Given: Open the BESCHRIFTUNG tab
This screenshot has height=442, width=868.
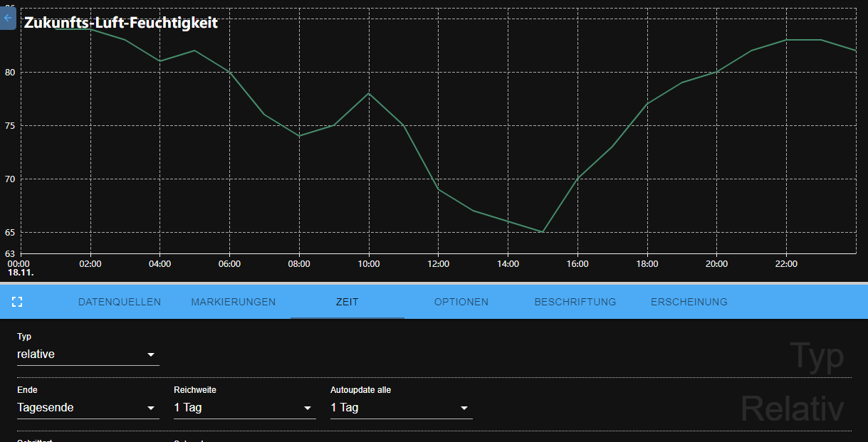Looking at the screenshot, I should point(575,302).
